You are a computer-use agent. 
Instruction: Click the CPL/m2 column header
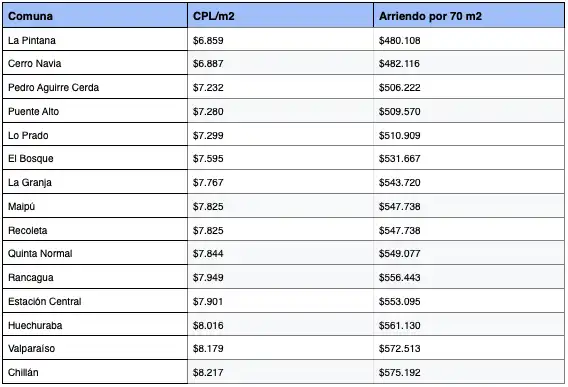click(280, 16)
